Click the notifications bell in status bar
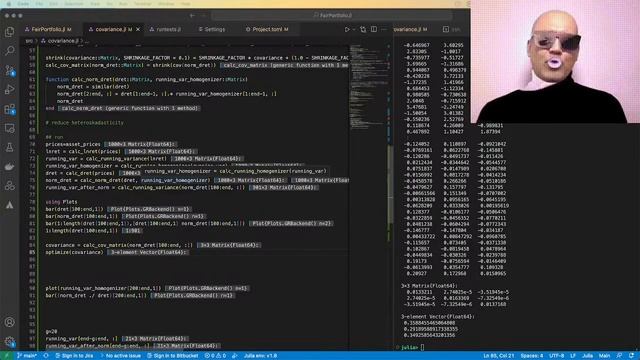Image resolution: width=640 pixels, height=360 pixels. click(632, 356)
